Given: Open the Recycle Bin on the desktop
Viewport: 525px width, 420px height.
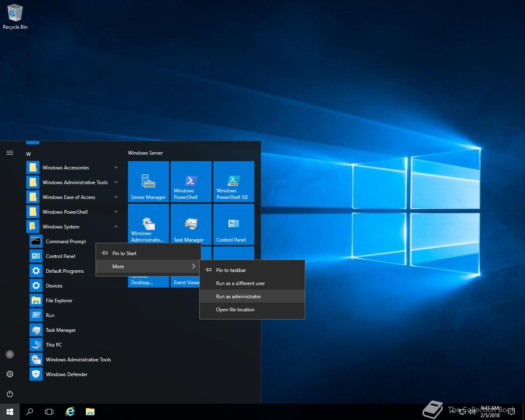Looking at the screenshot, I should tap(15, 17).
